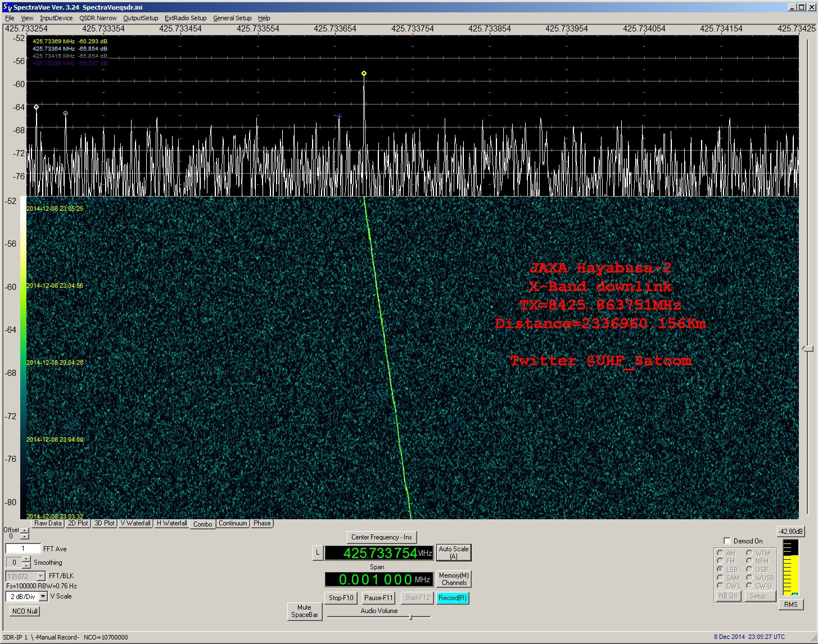Click the Record(R) button
This screenshot has width=818, height=644.
coord(453,598)
